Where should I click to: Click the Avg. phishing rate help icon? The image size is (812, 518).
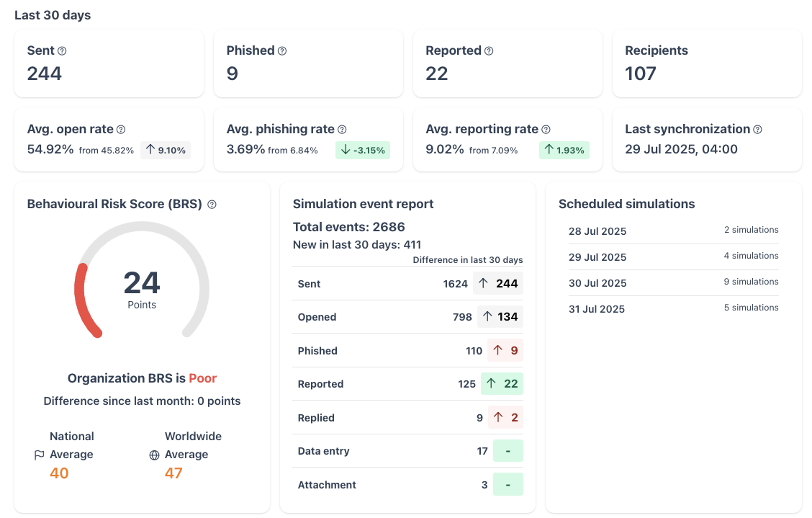click(343, 129)
